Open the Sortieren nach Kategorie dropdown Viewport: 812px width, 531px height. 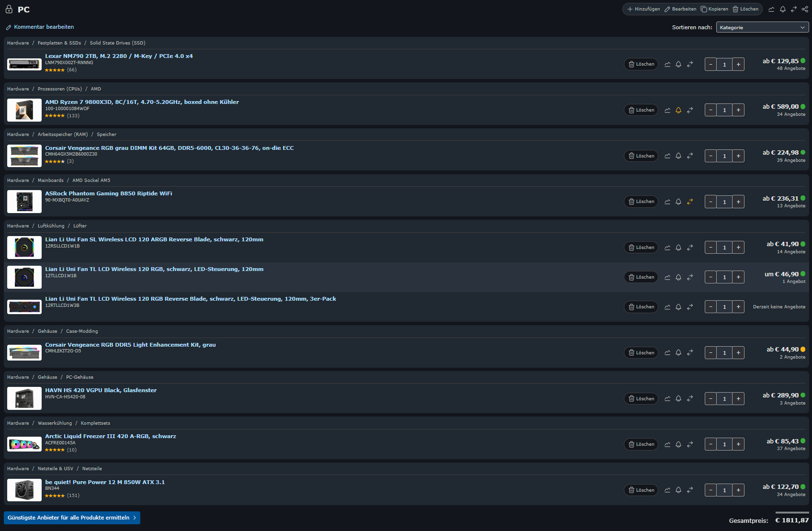[x=763, y=27]
